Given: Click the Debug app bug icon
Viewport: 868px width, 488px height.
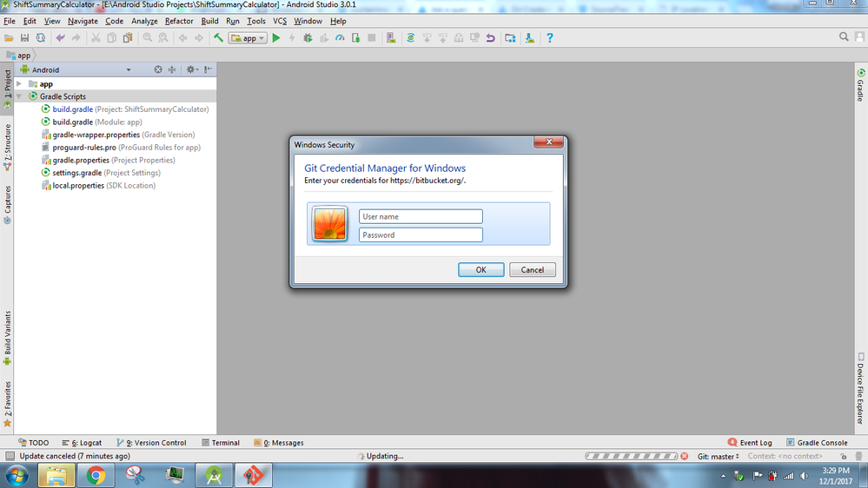Looking at the screenshot, I should [308, 37].
